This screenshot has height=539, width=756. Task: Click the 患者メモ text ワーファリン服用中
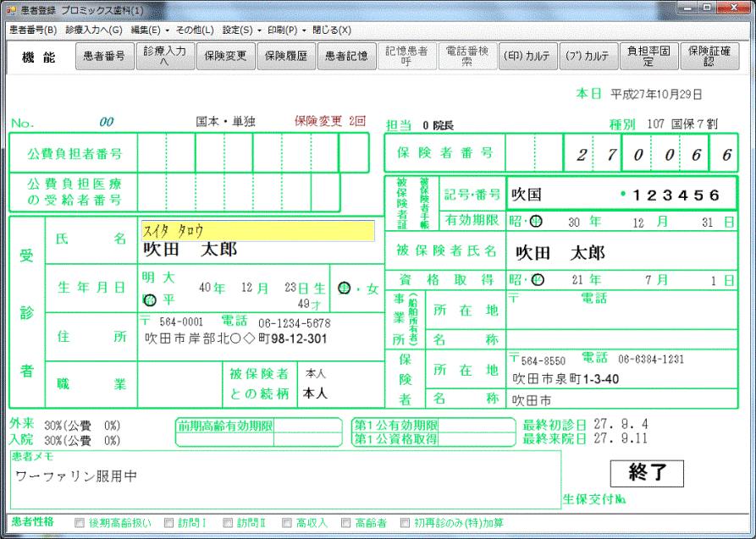click(x=76, y=476)
